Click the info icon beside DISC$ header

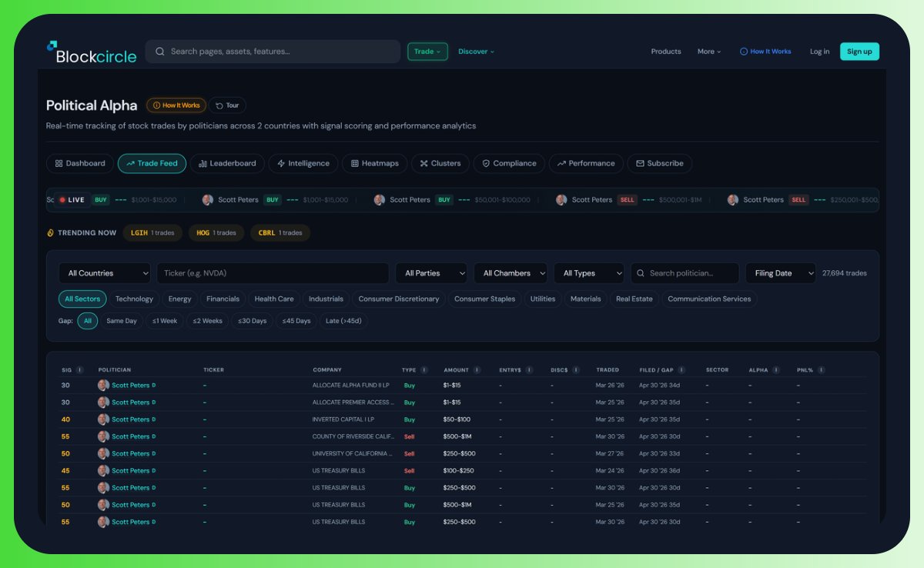point(576,370)
